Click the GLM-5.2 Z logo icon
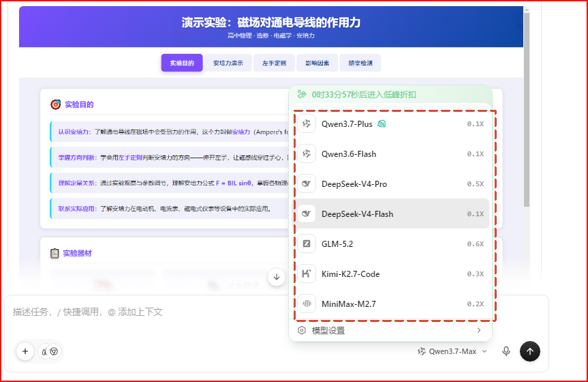Screen dimensions: 588x382 307,244
